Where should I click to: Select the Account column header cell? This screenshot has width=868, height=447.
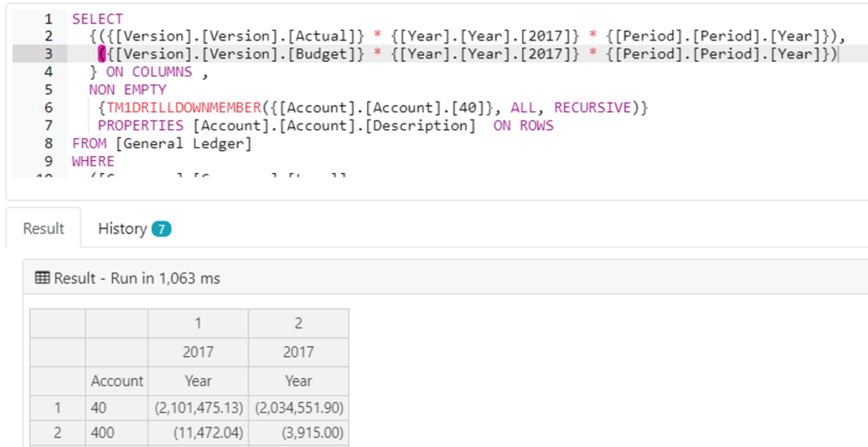point(117,381)
